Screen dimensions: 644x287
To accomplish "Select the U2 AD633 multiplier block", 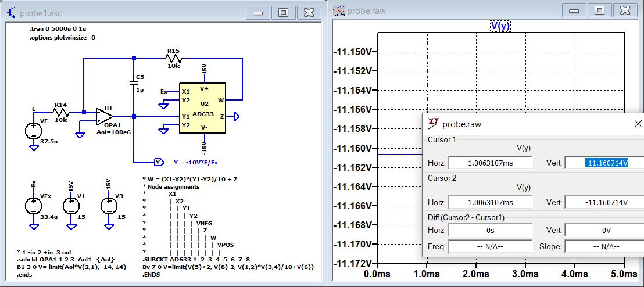I will [x=202, y=108].
